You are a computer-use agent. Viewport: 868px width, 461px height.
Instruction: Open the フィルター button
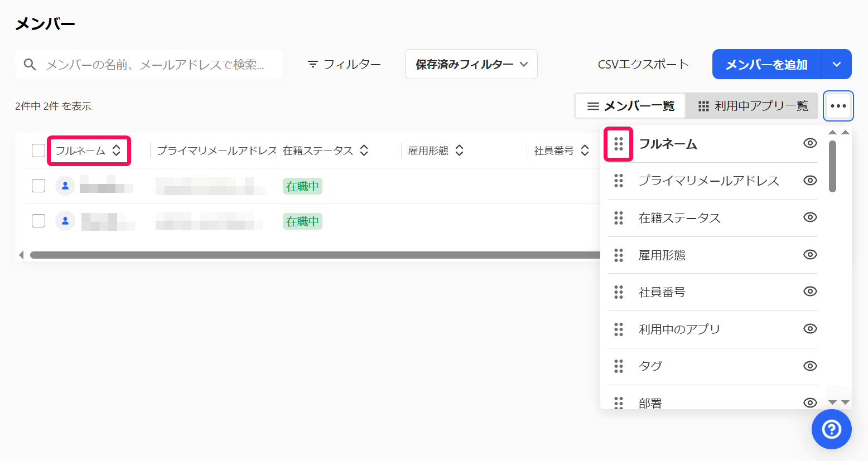point(344,65)
